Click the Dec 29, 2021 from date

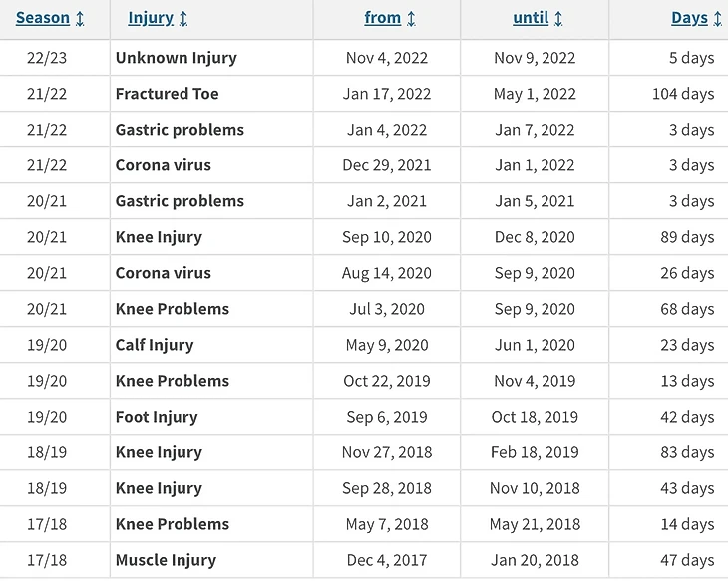tap(387, 165)
